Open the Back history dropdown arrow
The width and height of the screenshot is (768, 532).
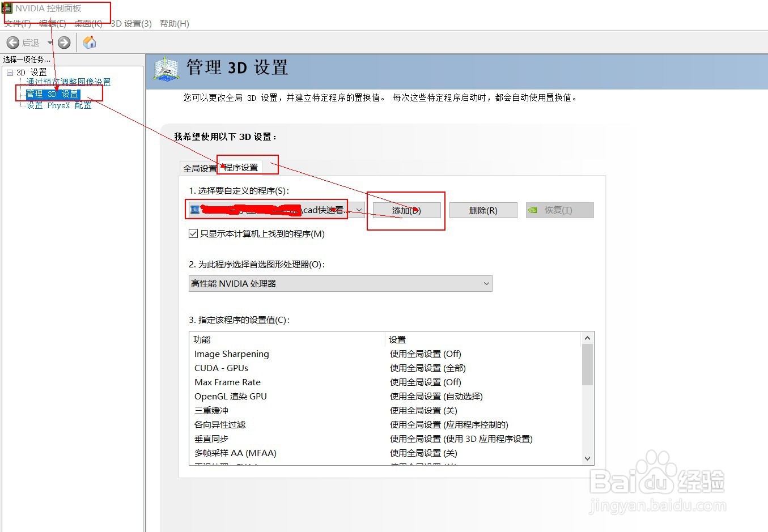(50, 42)
